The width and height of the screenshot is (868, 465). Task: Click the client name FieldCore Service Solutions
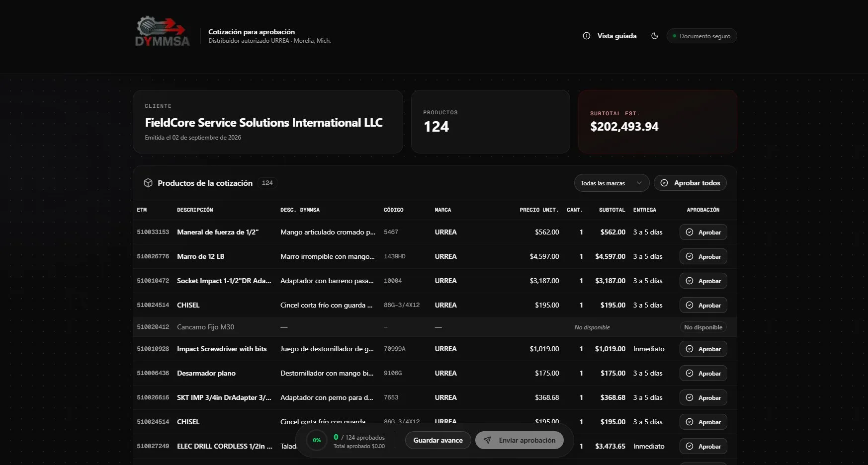pos(263,123)
